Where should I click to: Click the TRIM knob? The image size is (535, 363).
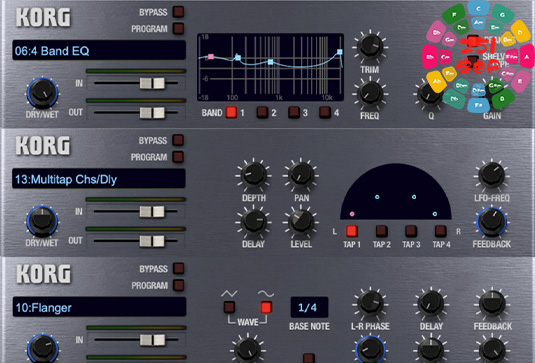[370, 47]
